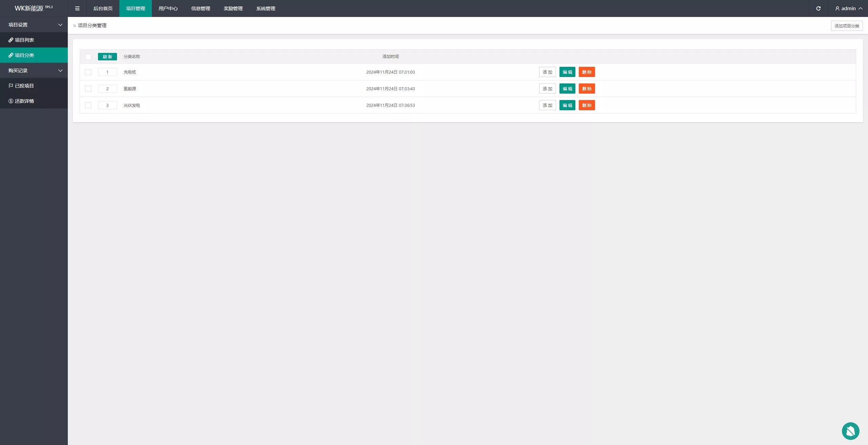Viewport: 868px width, 445px height.
Task: Select 项目分类 sidebar entry
Action: point(24,55)
